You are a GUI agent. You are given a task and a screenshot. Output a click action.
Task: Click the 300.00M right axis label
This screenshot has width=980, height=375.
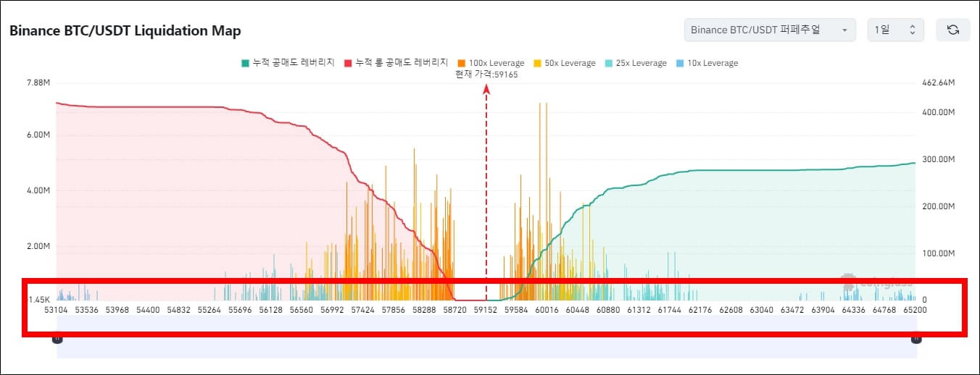tap(939, 159)
